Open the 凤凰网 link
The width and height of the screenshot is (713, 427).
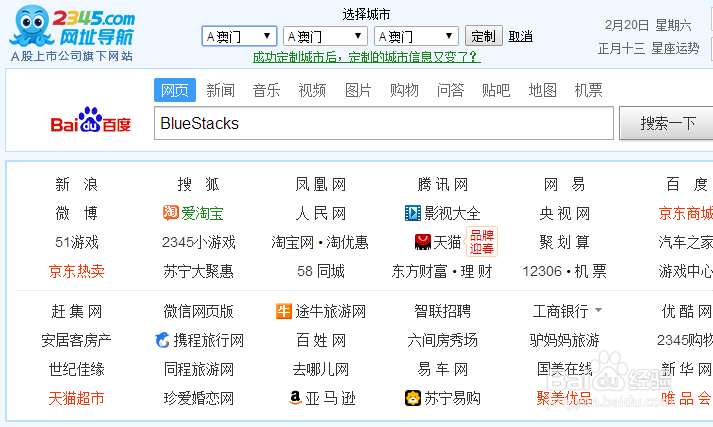(x=321, y=184)
